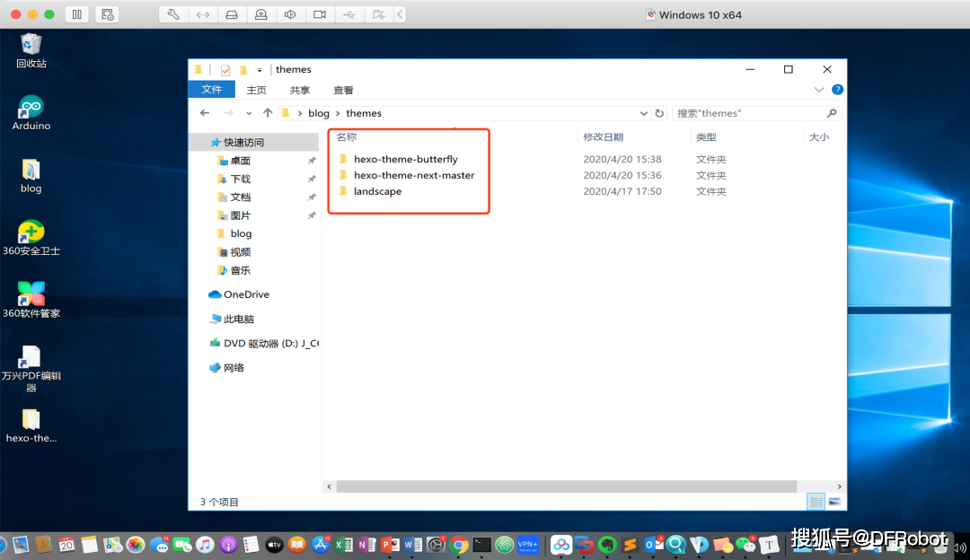Click the sound speaker icon in VM toolbar
The width and height of the screenshot is (970, 560).
[290, 14]
